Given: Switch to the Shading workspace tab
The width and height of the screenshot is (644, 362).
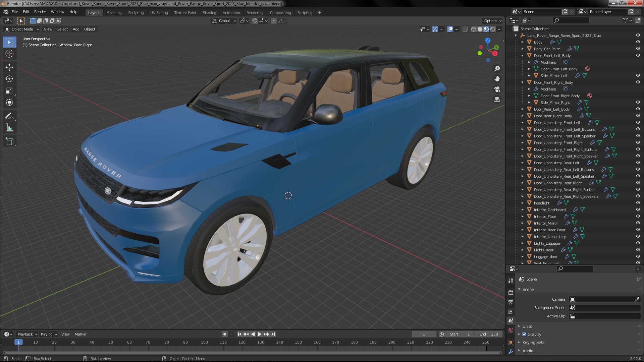Looking at the screenshot, I should click(x=209, y=13).
